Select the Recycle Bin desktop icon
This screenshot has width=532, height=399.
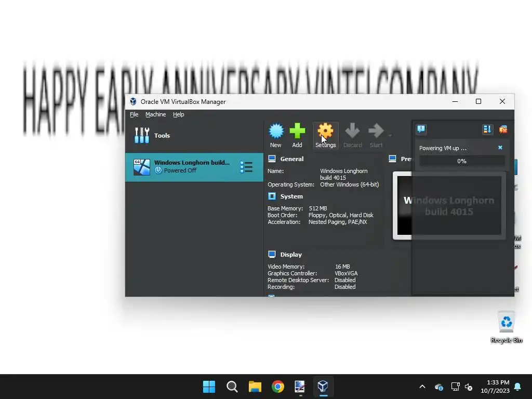tap(506, 327)
